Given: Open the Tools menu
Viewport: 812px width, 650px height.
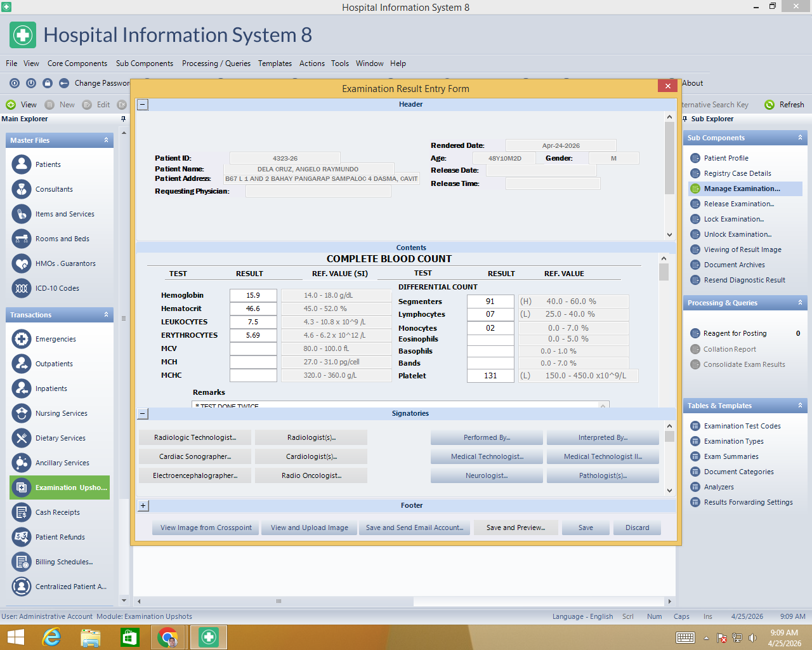Looking at the screenshot, I should click(340, 63).
